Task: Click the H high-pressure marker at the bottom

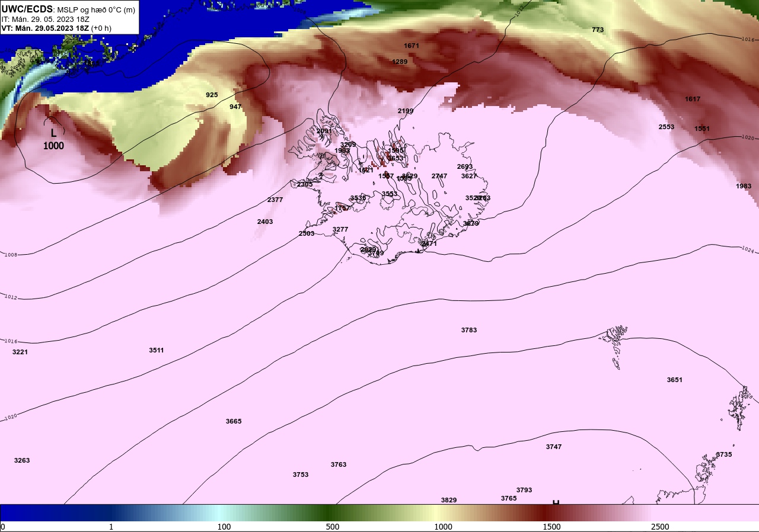Action: [556, 502]
